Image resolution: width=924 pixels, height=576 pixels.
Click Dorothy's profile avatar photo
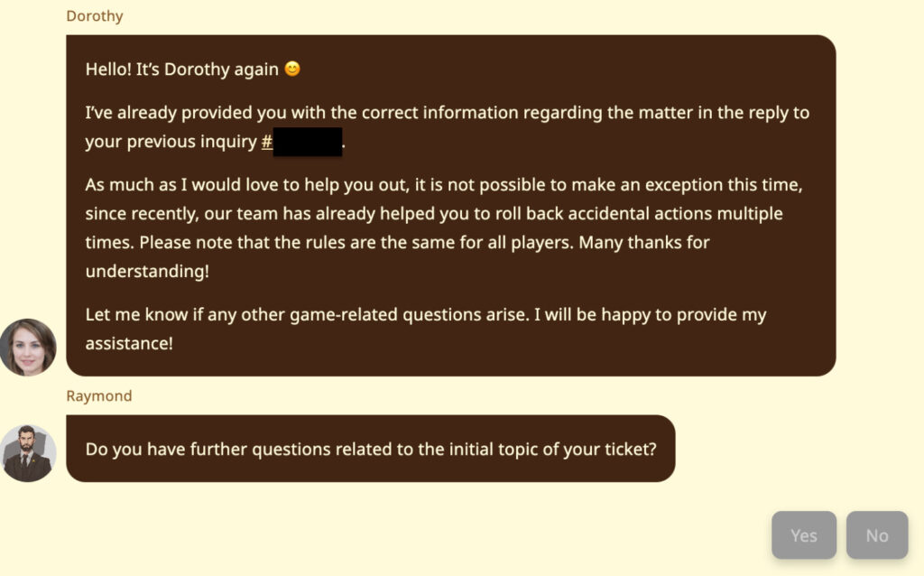pos(28,348)
